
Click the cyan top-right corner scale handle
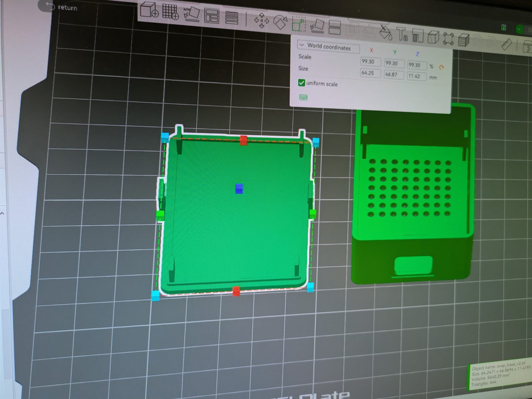316,143
